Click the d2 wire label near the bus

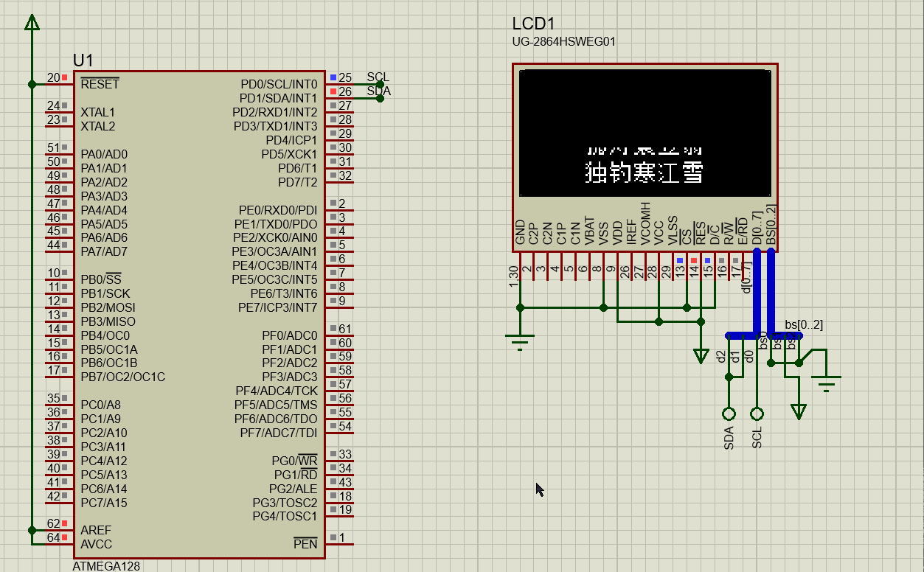point(721,357)
